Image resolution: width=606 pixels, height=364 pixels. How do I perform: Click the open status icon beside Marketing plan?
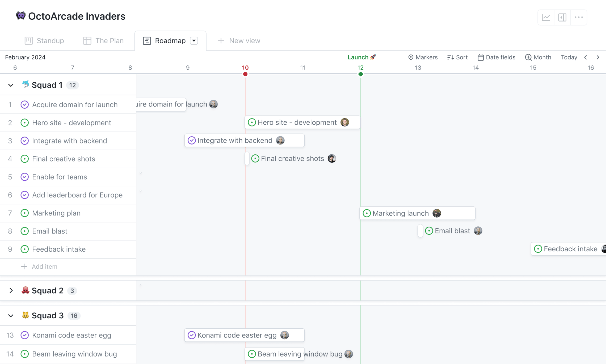24,213
